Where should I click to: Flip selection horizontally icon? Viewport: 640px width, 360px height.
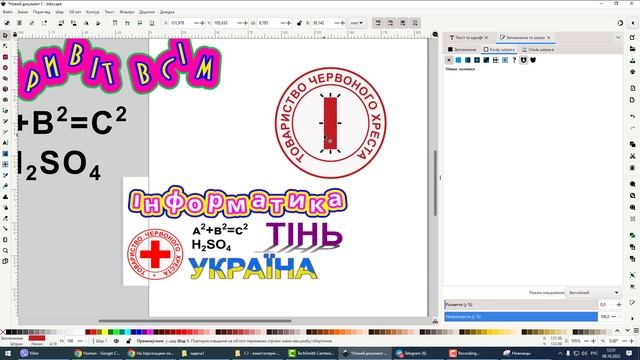[86, 23]
